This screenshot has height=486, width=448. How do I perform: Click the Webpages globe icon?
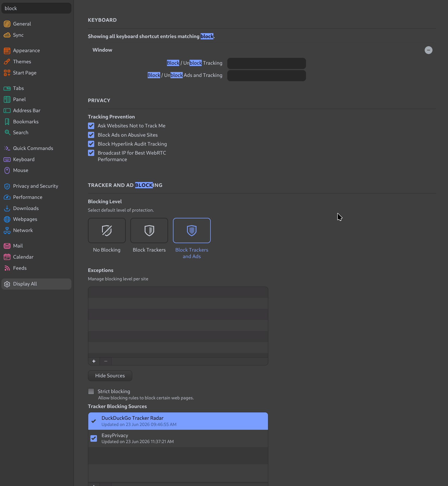pos(7,219)
